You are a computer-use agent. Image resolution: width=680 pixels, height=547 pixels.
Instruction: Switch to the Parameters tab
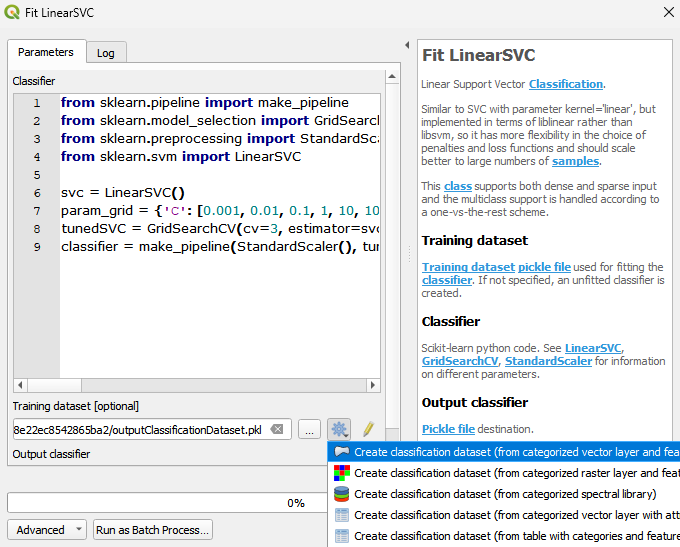(x=46, y=52)
